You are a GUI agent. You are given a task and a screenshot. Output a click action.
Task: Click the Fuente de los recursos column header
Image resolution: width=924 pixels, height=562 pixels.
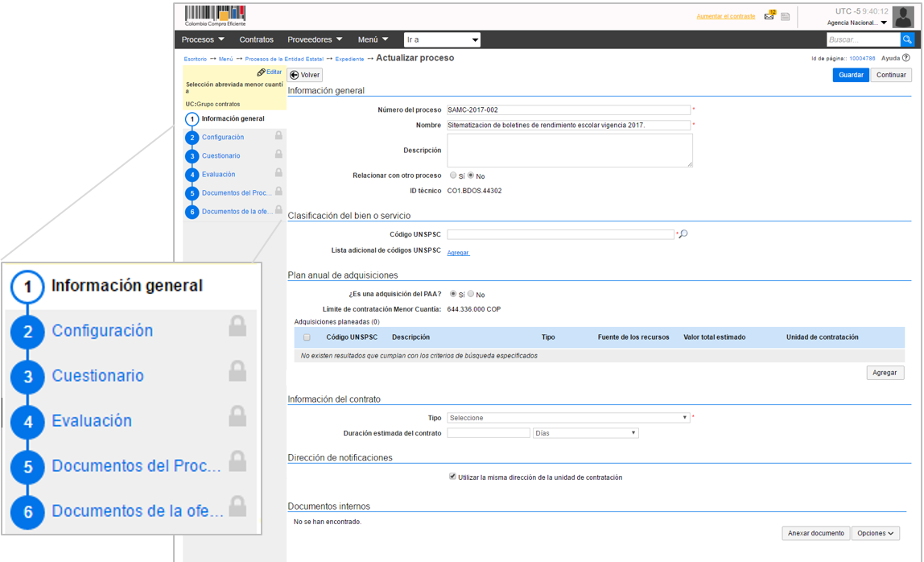coord(633,337)
